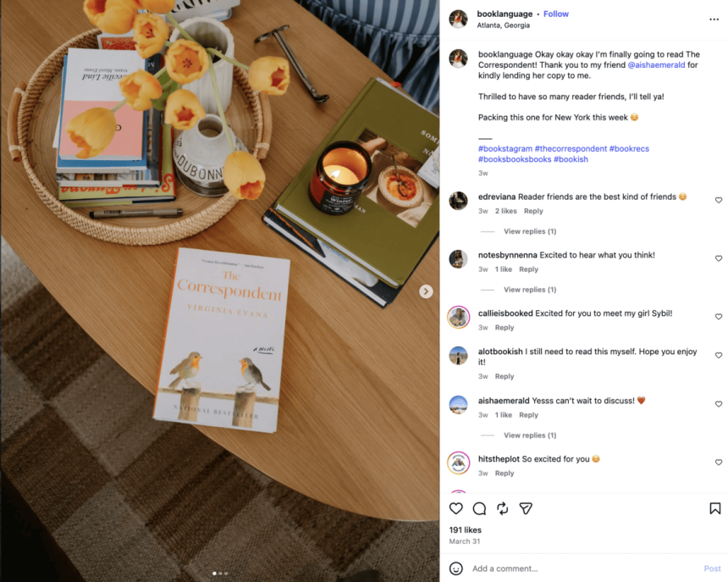Open @aishaemerald mention in caption

pyautogui.click(x=656, y=65)
